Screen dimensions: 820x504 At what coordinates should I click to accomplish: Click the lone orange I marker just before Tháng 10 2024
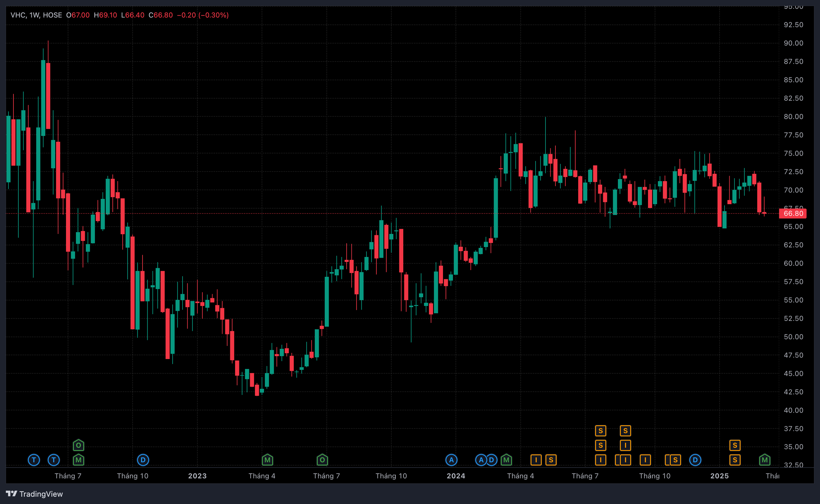645,460
